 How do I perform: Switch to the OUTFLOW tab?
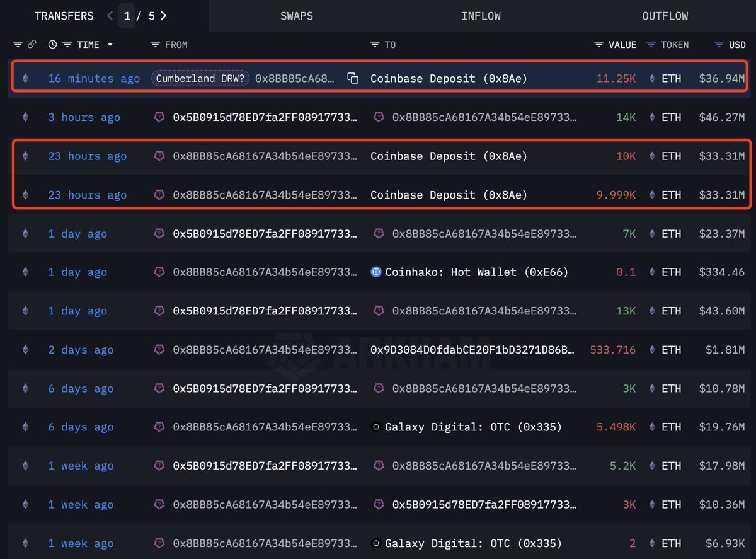pyautogui.click(x=665, y=16)
